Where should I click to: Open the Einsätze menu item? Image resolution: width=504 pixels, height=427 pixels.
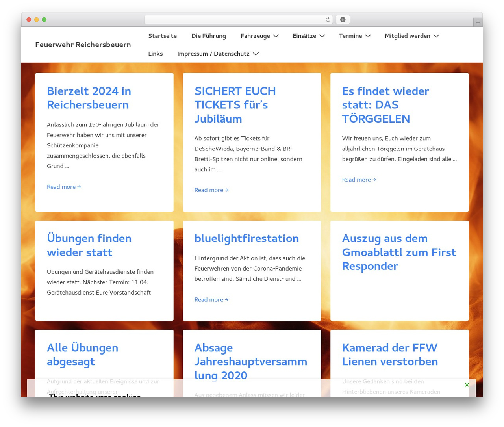click(x=304, y=36)
